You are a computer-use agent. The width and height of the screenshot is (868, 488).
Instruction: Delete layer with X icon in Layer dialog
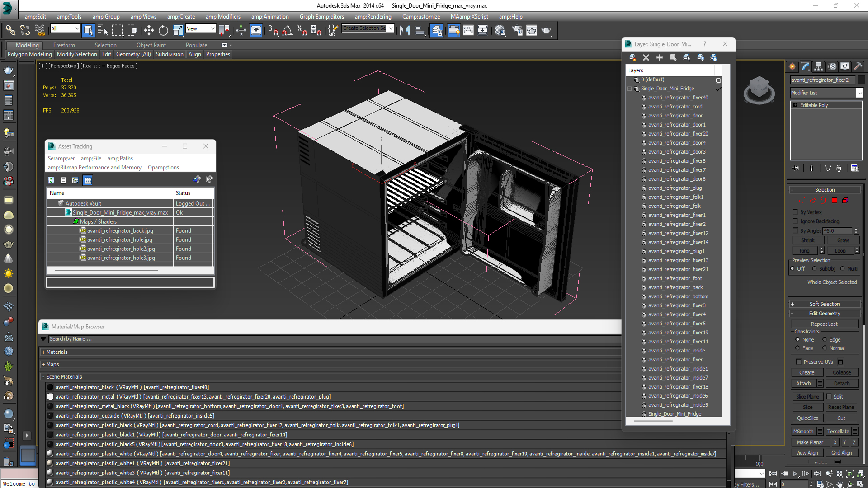(646, 57)
